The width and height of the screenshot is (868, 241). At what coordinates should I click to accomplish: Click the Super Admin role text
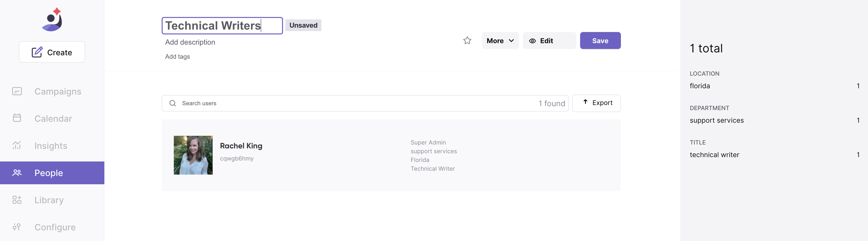pos(428,142)
